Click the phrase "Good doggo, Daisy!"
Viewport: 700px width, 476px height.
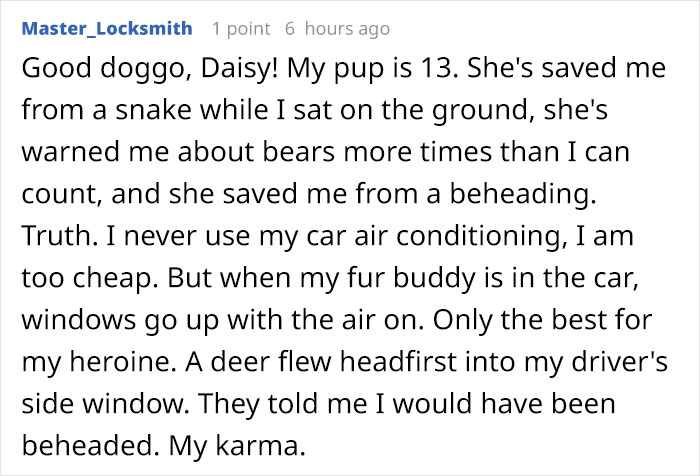click(150, 69)
